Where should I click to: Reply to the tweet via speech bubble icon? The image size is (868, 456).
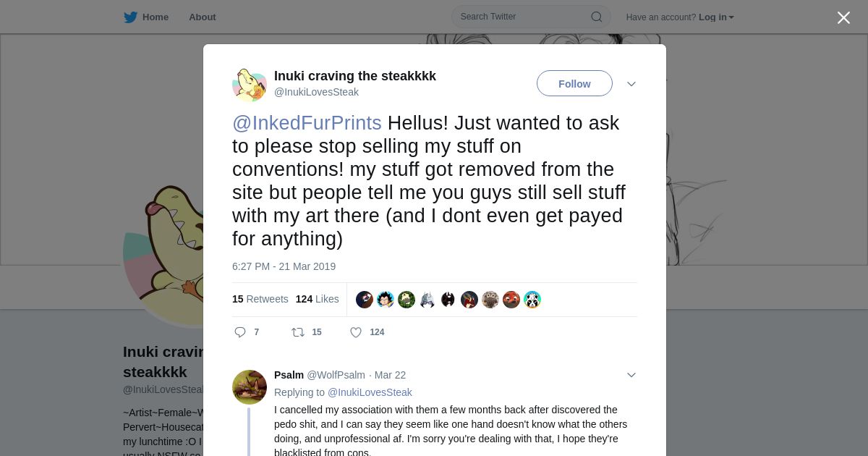[x=240, y=332]
